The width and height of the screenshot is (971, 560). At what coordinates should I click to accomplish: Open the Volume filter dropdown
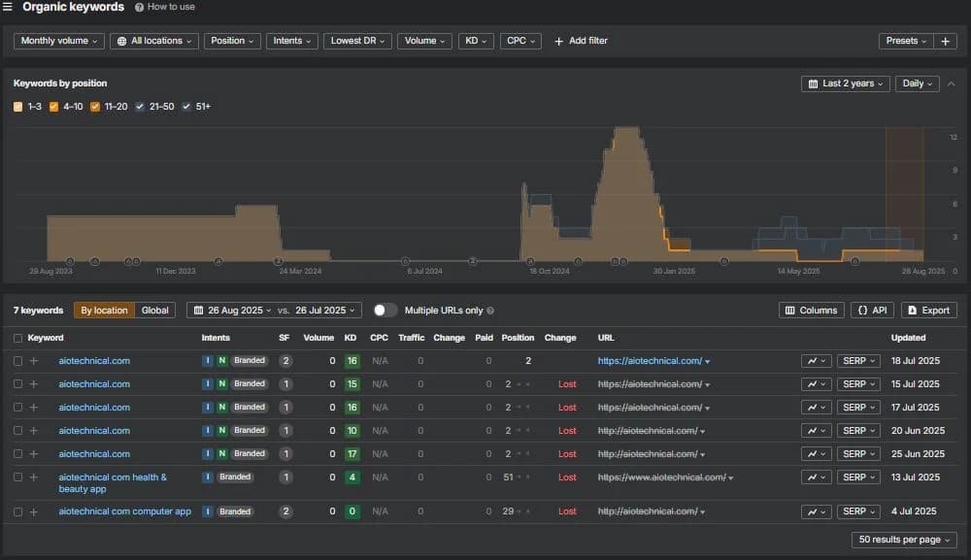point(424,41)
